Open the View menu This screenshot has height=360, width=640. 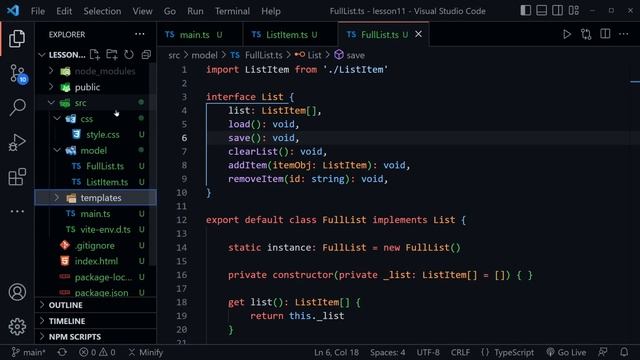pyautogui.click(x=142, y=11)
